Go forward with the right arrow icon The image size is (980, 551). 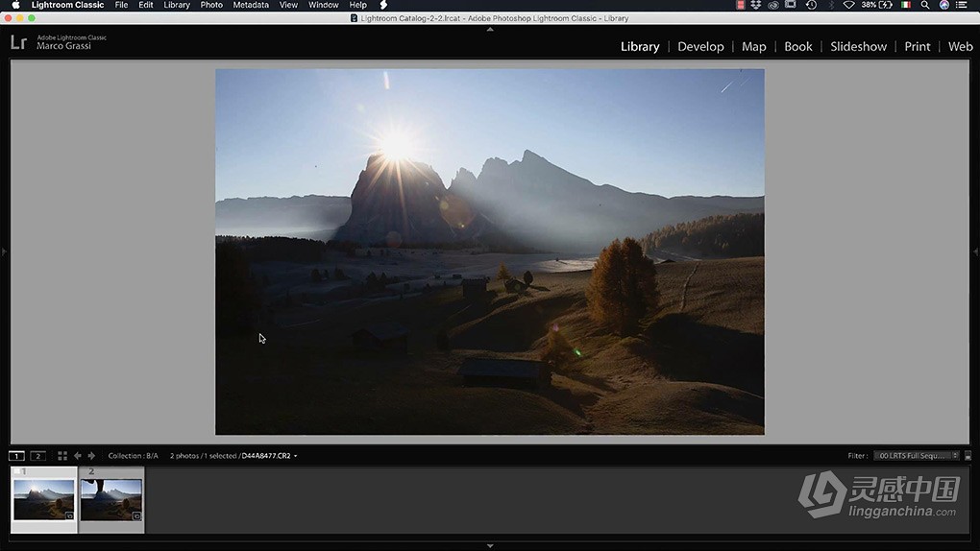91,456
